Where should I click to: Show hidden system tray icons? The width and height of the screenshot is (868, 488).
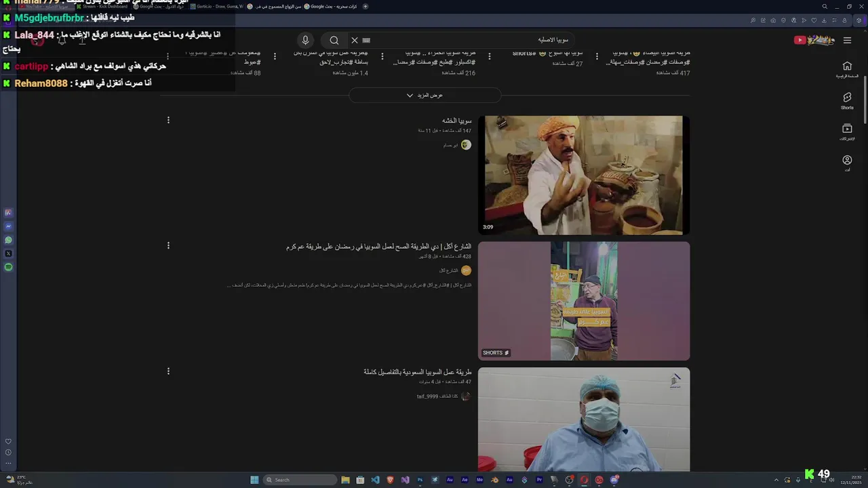pyautogui.click(x=776, y=480)
